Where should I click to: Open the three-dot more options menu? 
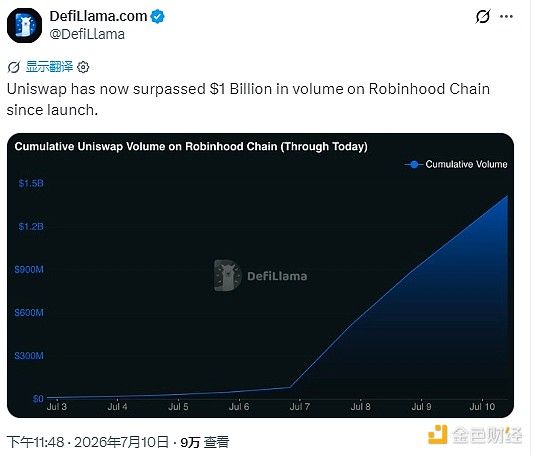[506, 16]
